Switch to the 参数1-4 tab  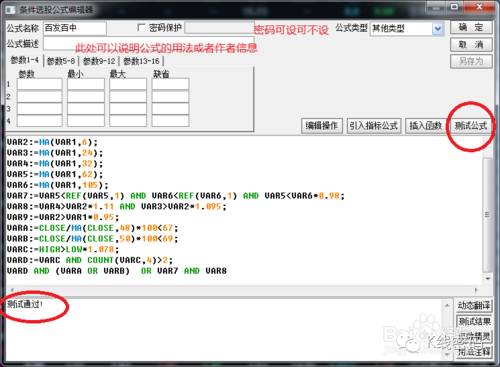click(x=24, y=60)
